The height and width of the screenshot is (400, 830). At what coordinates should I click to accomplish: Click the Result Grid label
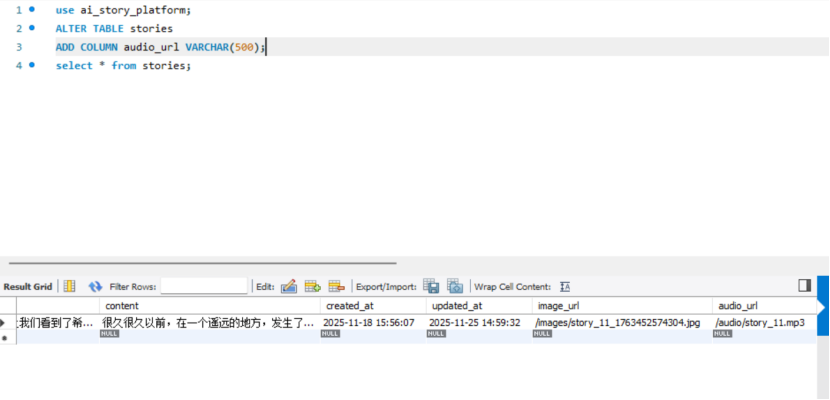[x=28, y=287]
